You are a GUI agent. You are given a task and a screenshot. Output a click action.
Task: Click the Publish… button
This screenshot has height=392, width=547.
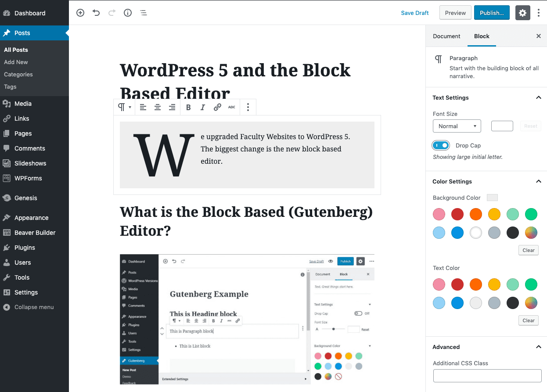(492, 13)
